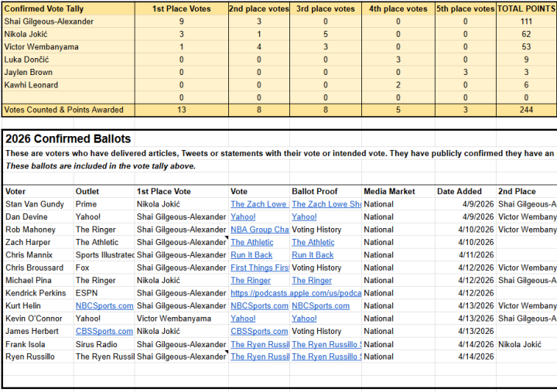Image resolution: width=557 pixels, height=392 pixels.
Task: Click Frank Isola's Ryen Russillo vote link
Action: [x=259, y=344]
